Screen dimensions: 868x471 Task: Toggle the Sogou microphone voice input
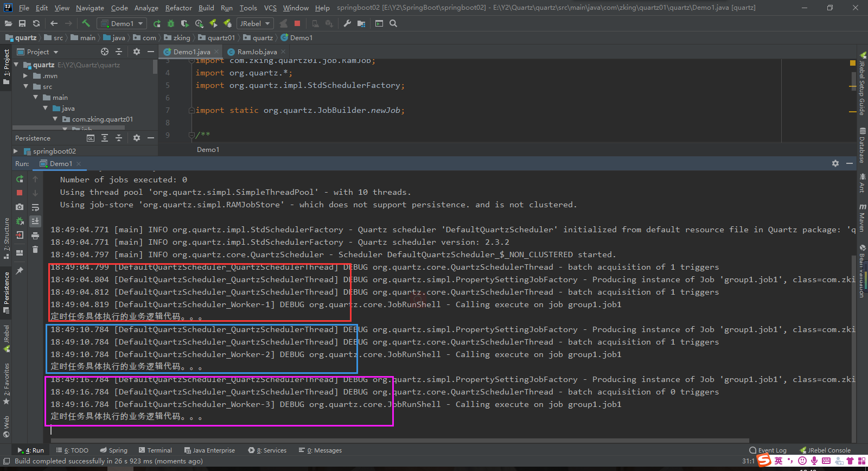tap(814, 461)
